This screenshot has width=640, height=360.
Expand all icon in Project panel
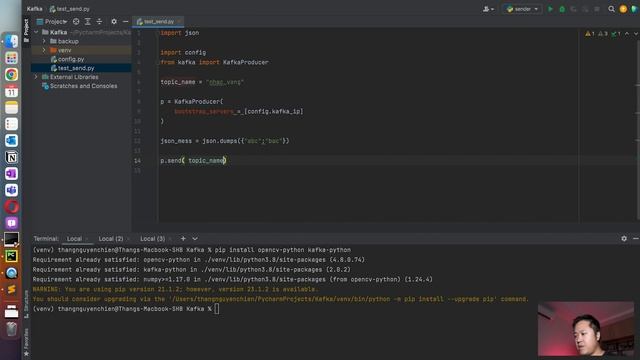click(88, 22)
